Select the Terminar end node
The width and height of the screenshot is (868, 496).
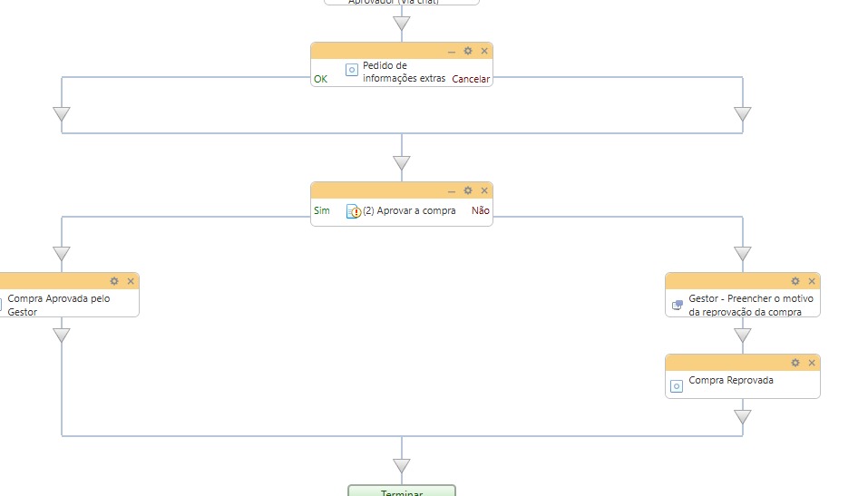(x=402, y=491)
